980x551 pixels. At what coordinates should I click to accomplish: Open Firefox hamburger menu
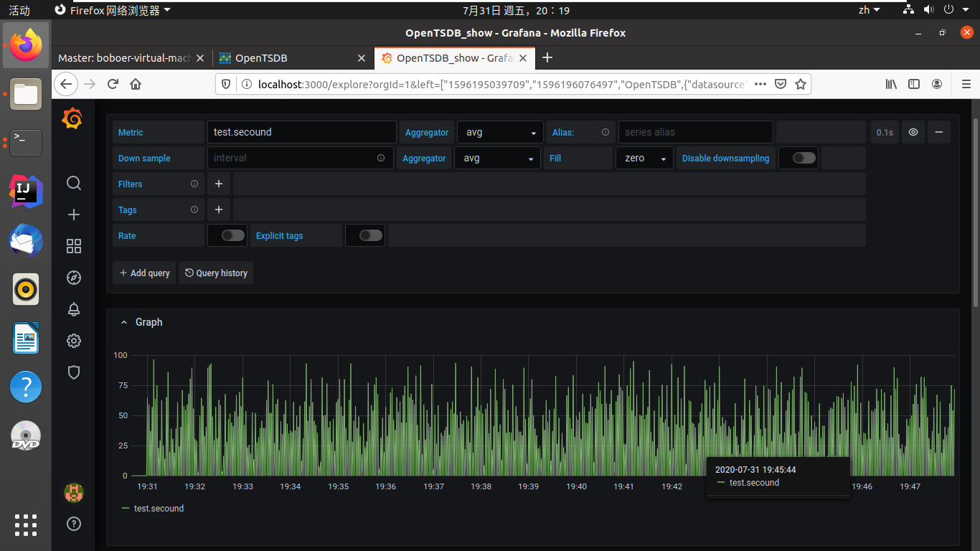pos(966,84)
